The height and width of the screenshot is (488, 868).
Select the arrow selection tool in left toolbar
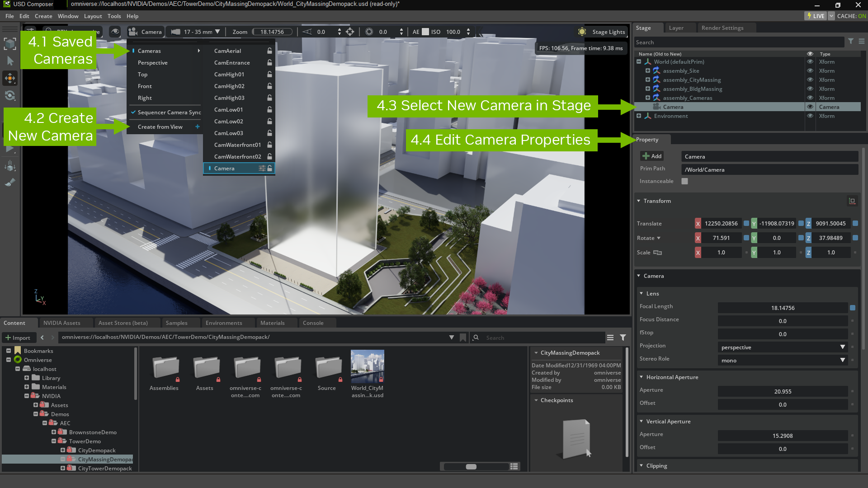point(10,61)
